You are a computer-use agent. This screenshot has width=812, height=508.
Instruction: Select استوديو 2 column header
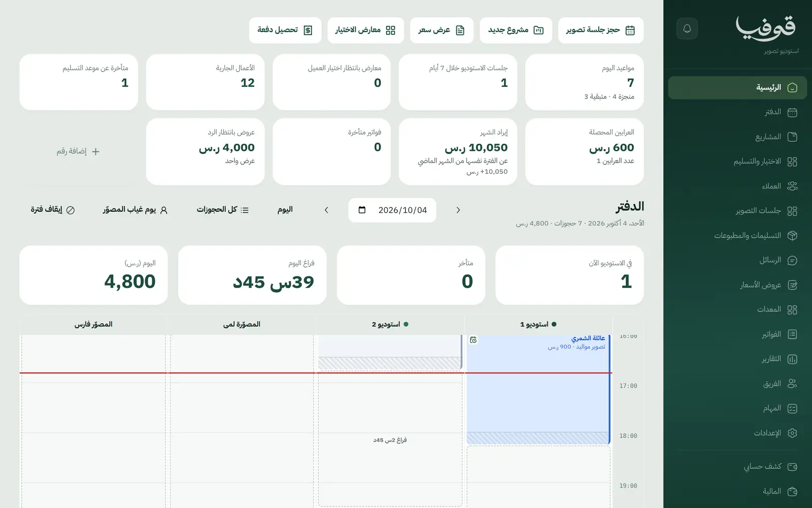point(390,324)
